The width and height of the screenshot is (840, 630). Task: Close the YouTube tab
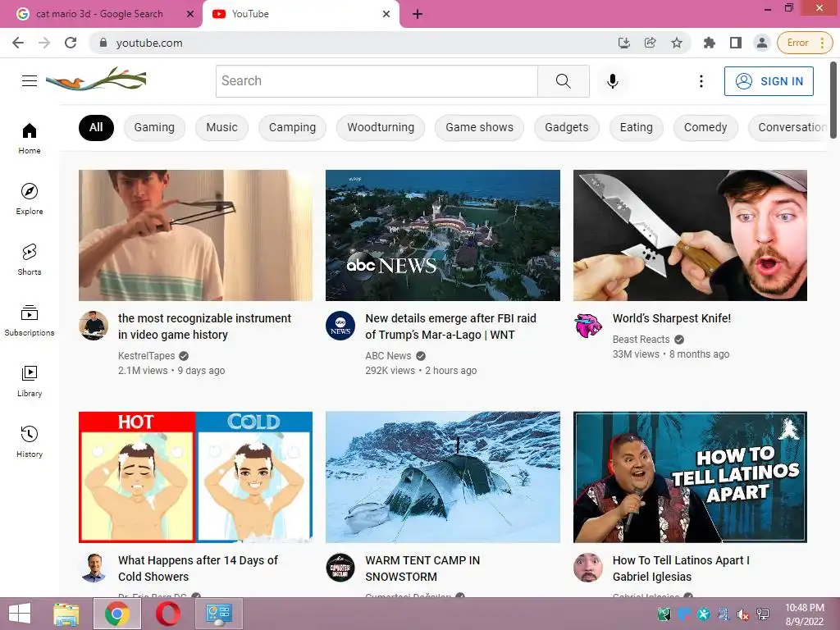pyautogui.click(x=386, y=15)
